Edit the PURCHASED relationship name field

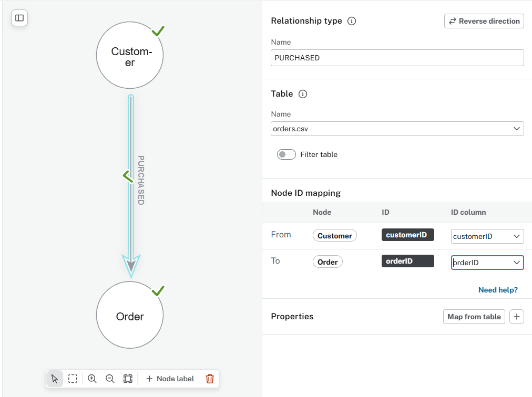coord(397,57)
